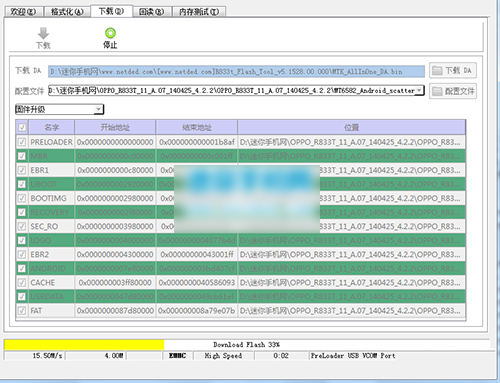The image size is (500, 383).
Task: Click the folder icon on 下载 DA button
Action: (437, 71)
